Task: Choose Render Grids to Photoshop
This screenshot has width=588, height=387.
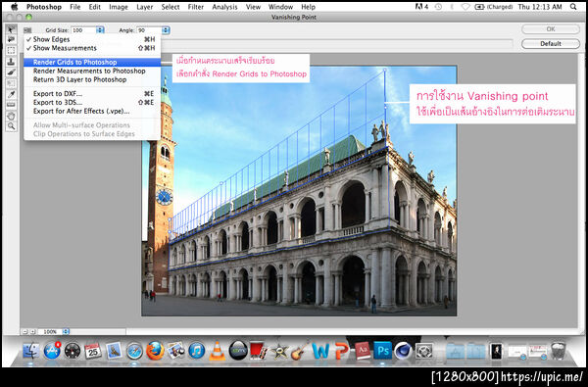Action: (x=92, y=63)
